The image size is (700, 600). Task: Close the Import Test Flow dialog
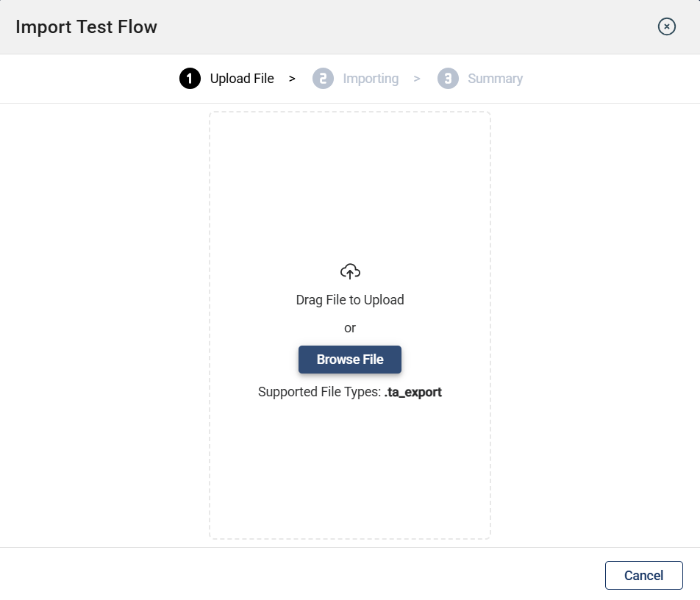coord(666,27)
